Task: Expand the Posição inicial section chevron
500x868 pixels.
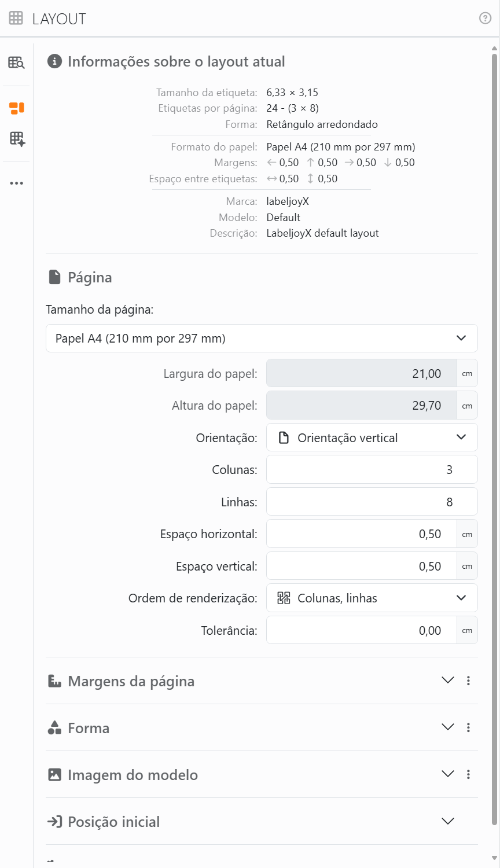Action: (448, 821)
